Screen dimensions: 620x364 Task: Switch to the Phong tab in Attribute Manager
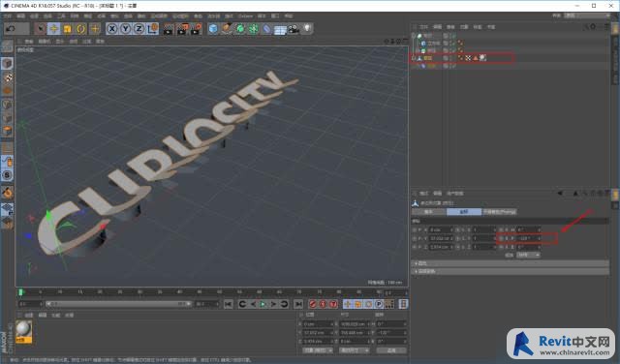click(x=500, y=212)
